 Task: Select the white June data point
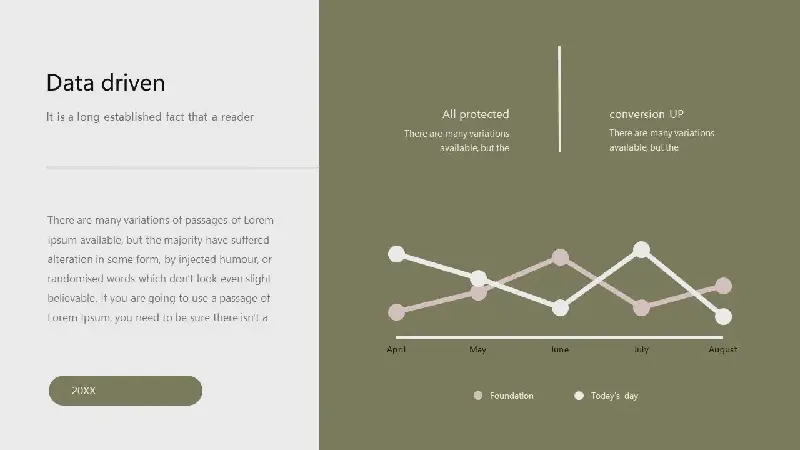(560, 308)
